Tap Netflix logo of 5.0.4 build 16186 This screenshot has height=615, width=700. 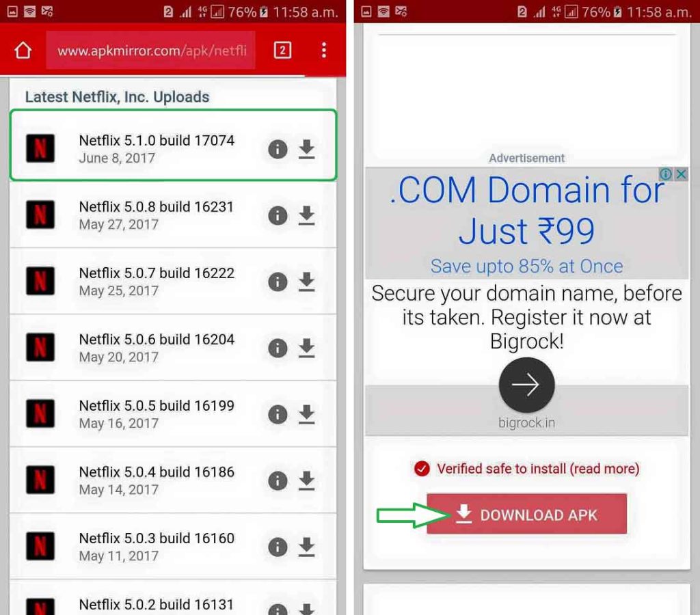point(40,480)
